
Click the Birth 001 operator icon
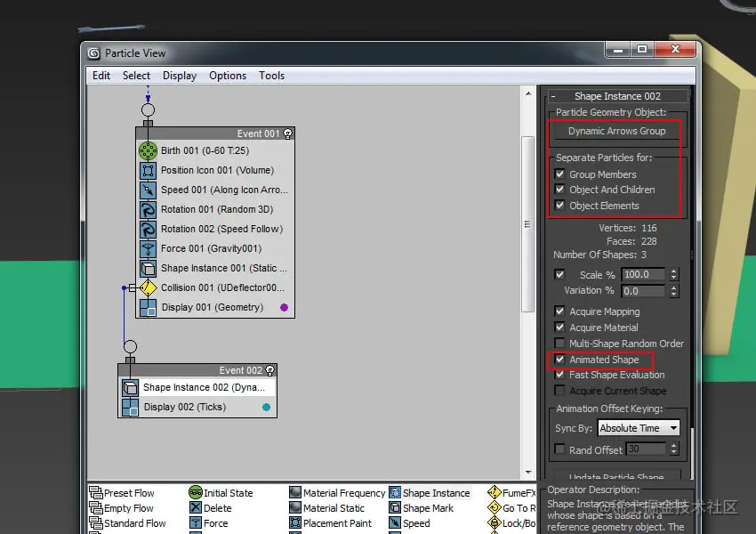(148, 150)
